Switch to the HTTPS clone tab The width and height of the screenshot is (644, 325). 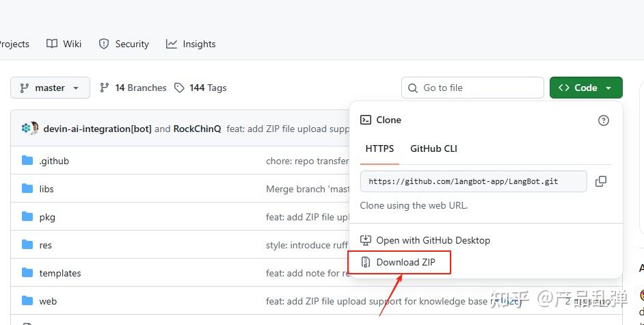[x=379, y=148]
